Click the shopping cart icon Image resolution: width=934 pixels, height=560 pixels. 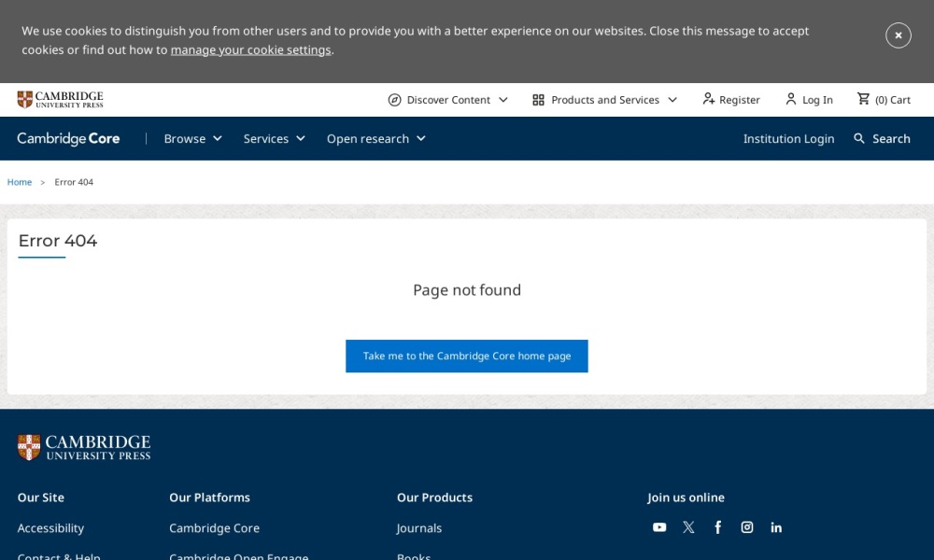tap(863, 99)
